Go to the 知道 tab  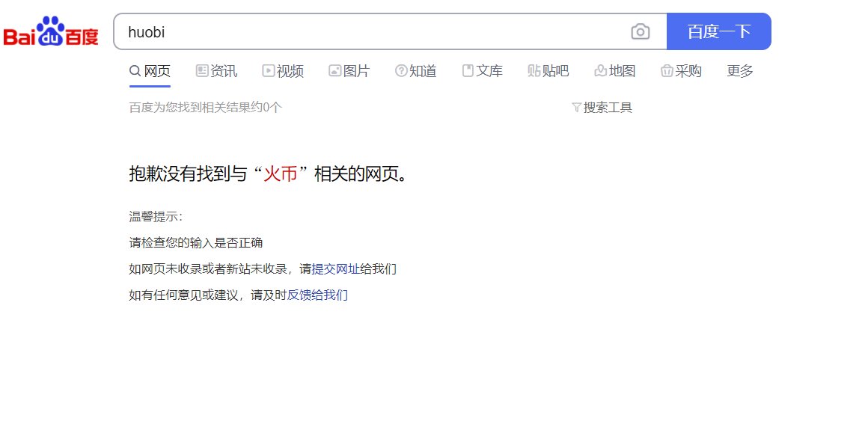[416, 71]
